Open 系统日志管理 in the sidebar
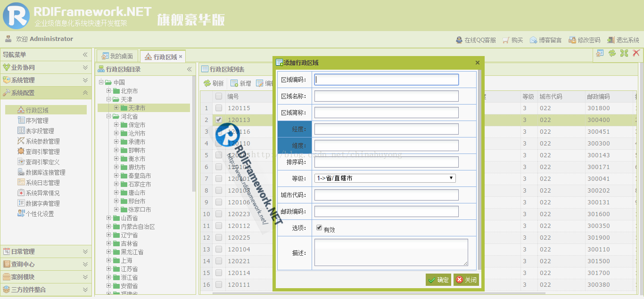644x299 pixels. tap(39, 183)
